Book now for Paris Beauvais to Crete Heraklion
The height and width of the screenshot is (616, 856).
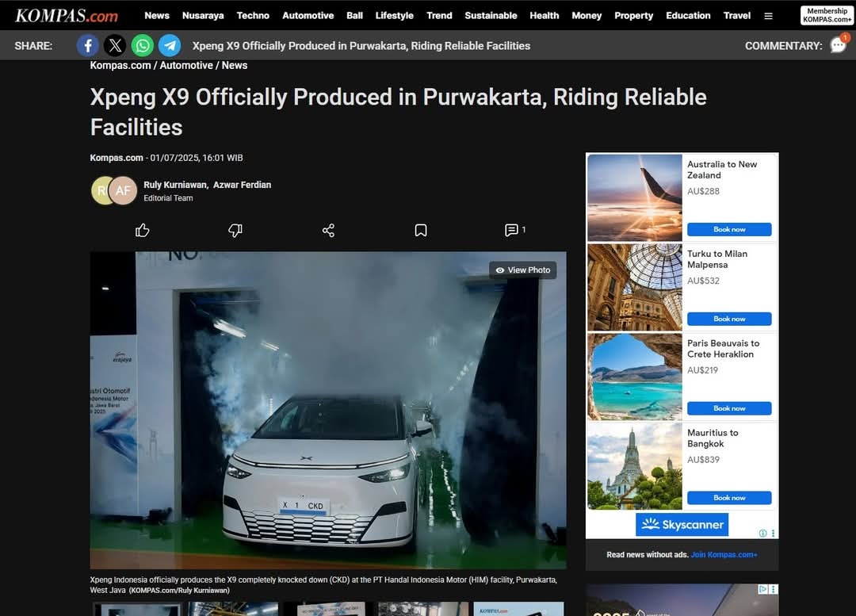tap(729, 408)
